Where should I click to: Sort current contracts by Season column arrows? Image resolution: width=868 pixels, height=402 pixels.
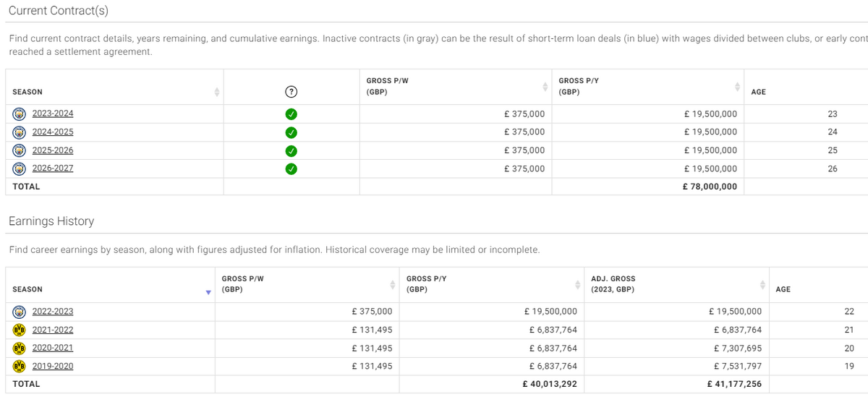(216, 92)
